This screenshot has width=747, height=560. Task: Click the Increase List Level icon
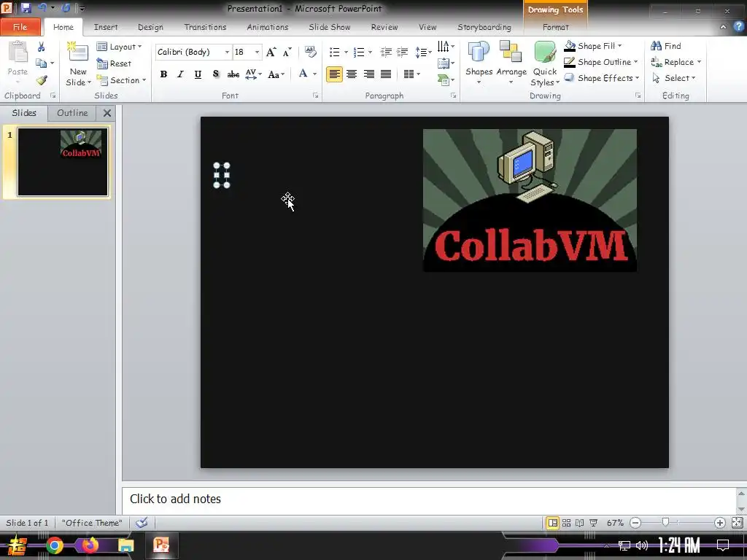pyautogui.click(x=402, y=52)
